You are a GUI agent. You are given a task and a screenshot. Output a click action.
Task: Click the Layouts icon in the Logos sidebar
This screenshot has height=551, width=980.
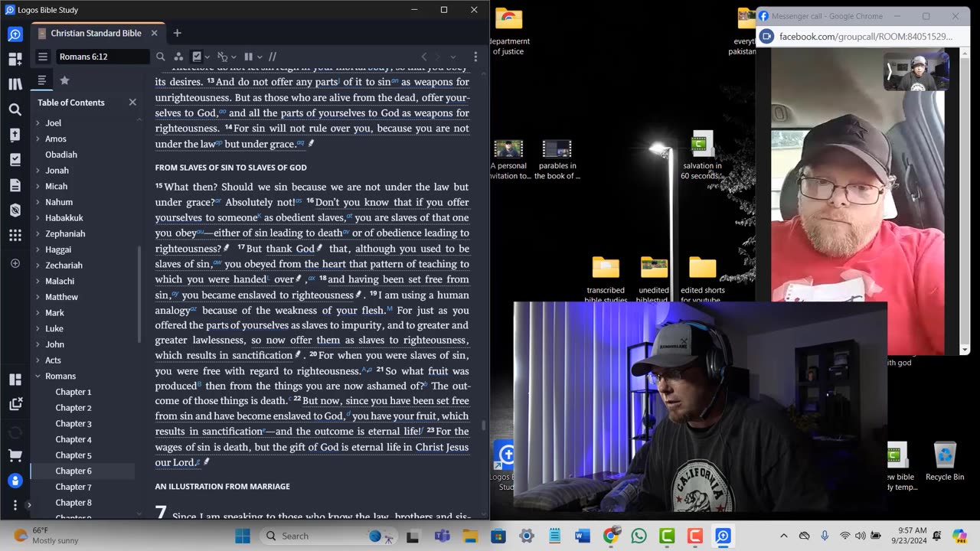(15, 380)
